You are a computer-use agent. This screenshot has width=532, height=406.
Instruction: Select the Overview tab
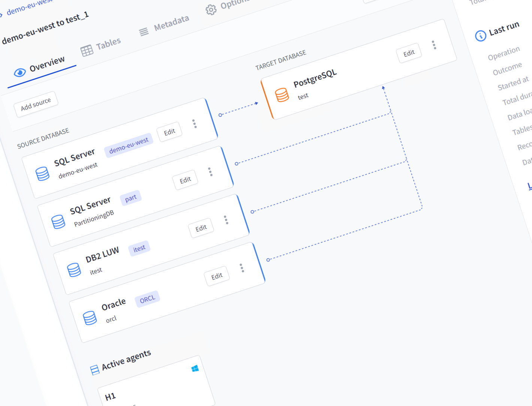tap(40, 67)
